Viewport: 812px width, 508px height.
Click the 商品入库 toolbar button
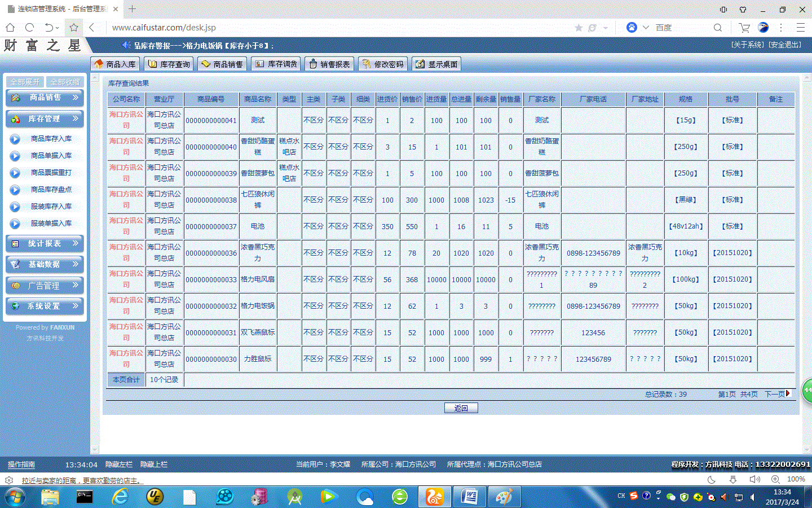[x=116, y=64]
